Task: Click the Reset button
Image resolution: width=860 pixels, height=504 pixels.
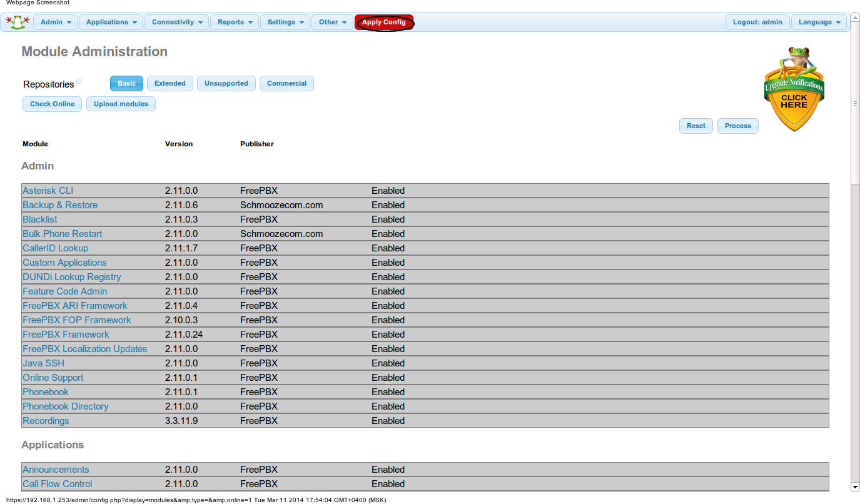Action: click(696, 126)
